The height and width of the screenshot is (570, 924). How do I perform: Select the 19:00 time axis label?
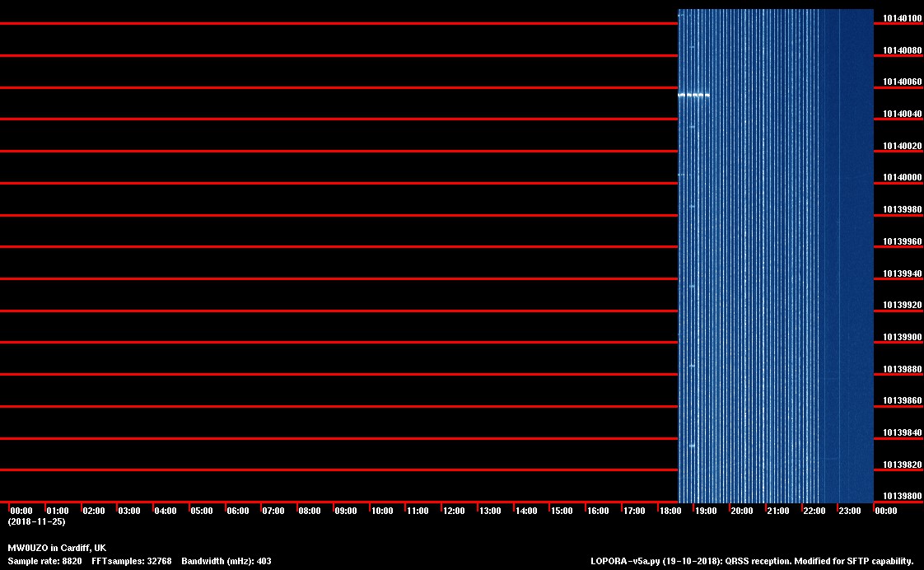pos(706,512)
